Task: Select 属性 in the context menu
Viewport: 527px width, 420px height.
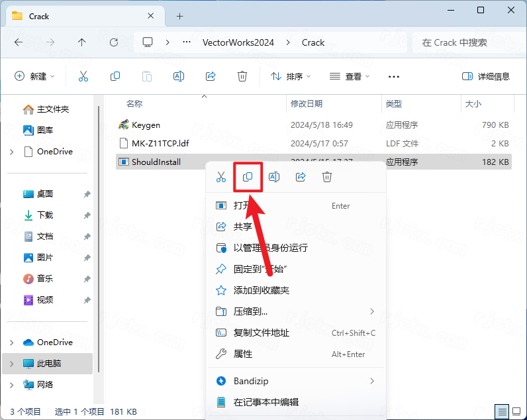Action: click(x=243, y=354)
